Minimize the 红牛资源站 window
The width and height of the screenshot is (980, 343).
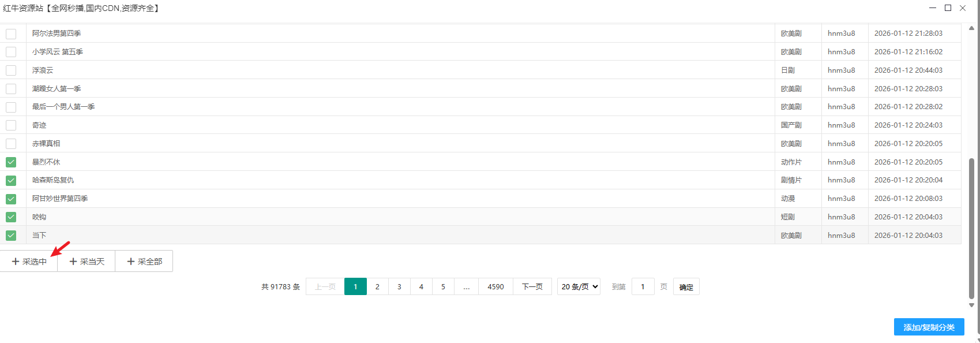point(933,8)
